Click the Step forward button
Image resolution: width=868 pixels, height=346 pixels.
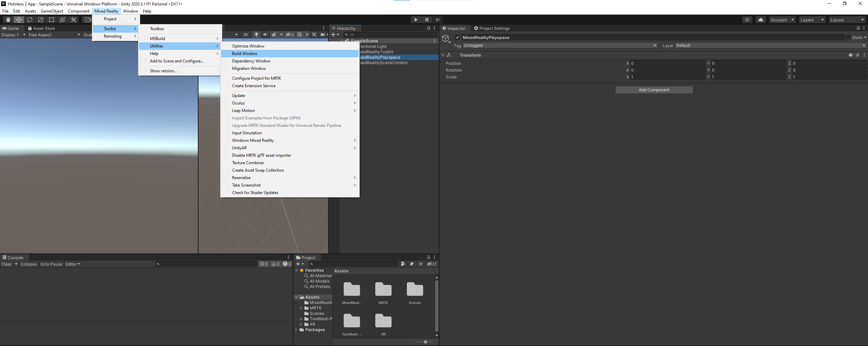(x=437, y=20)
